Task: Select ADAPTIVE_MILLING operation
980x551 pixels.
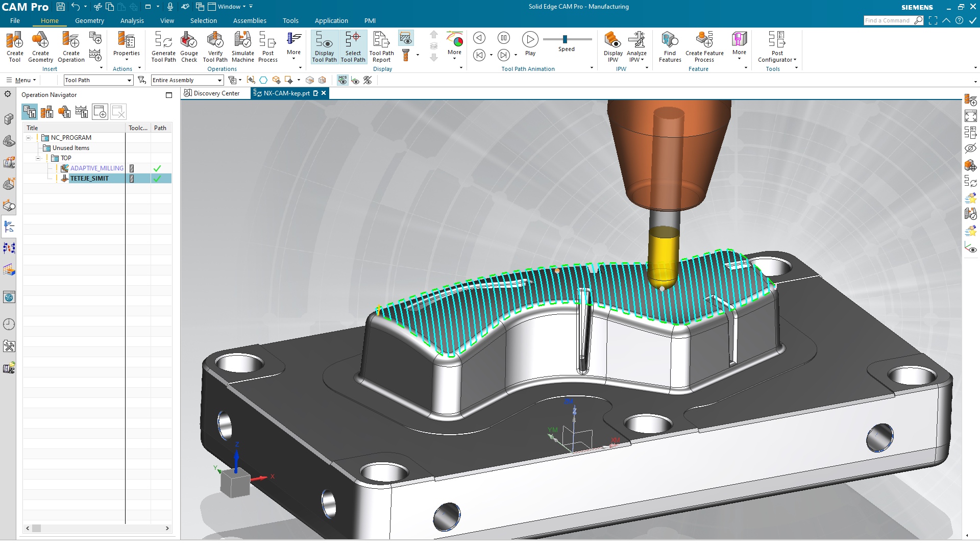Action: point(96,168)
